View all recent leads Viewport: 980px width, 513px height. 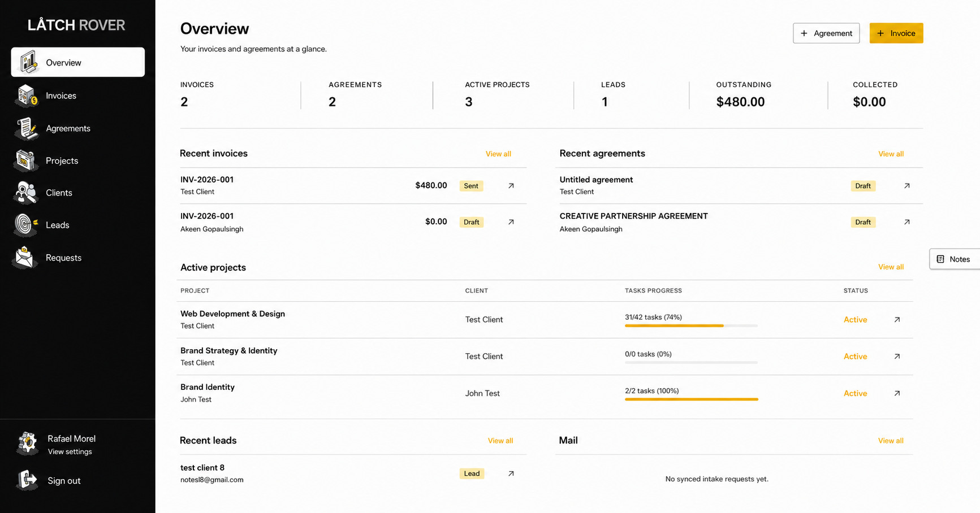500,441
